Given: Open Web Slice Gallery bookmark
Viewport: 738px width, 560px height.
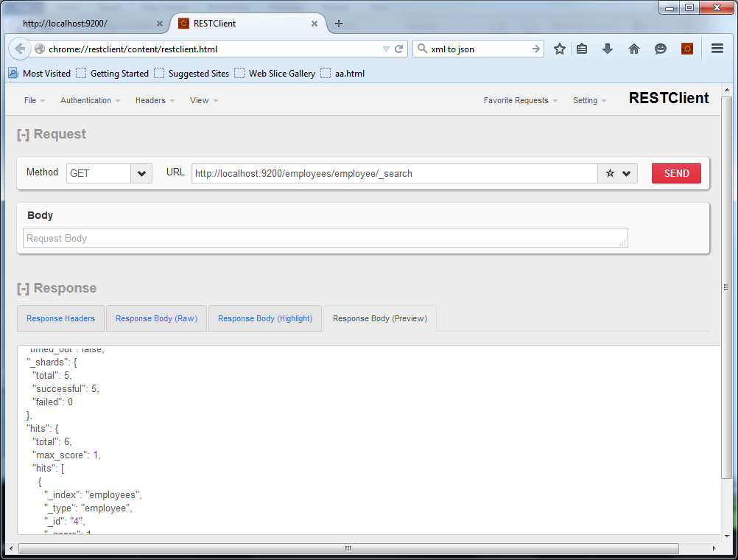Looking at the screenshot, I should click(x=275, y=74).
